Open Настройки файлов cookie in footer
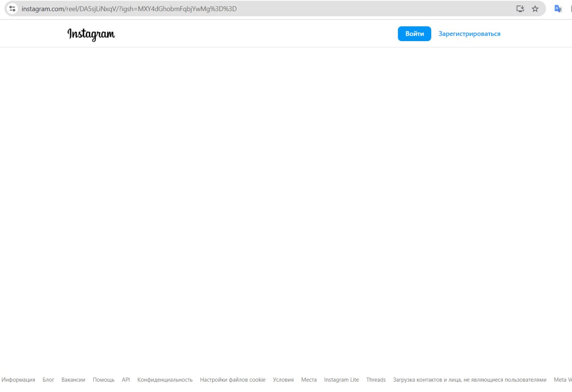Image resolution: width=572 pixels, height=392 pixels. 232,379
